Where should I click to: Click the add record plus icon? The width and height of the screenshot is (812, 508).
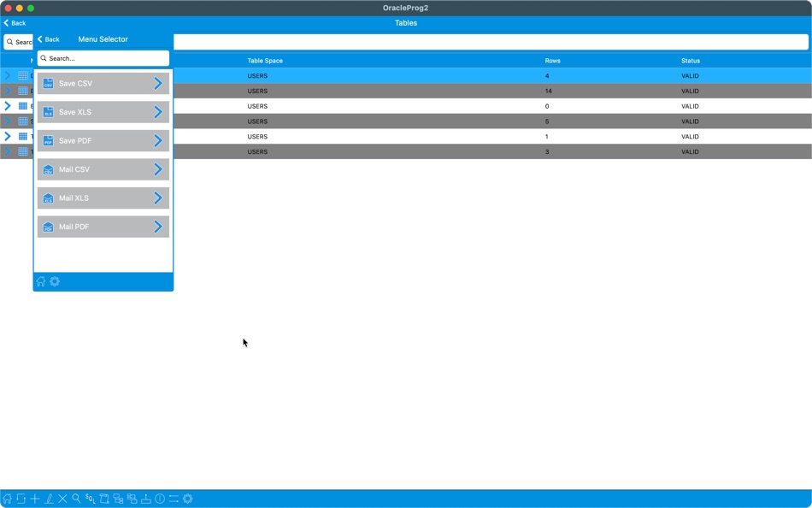tap(34, 499)
